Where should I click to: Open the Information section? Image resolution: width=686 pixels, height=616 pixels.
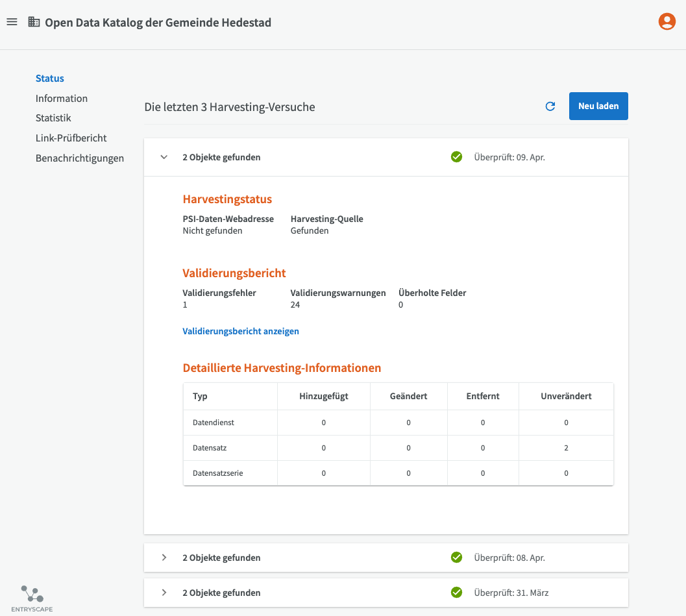pos(62,99)
